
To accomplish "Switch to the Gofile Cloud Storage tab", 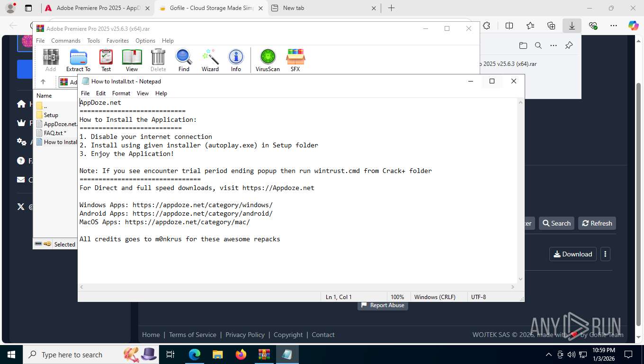I will [211, 8].
